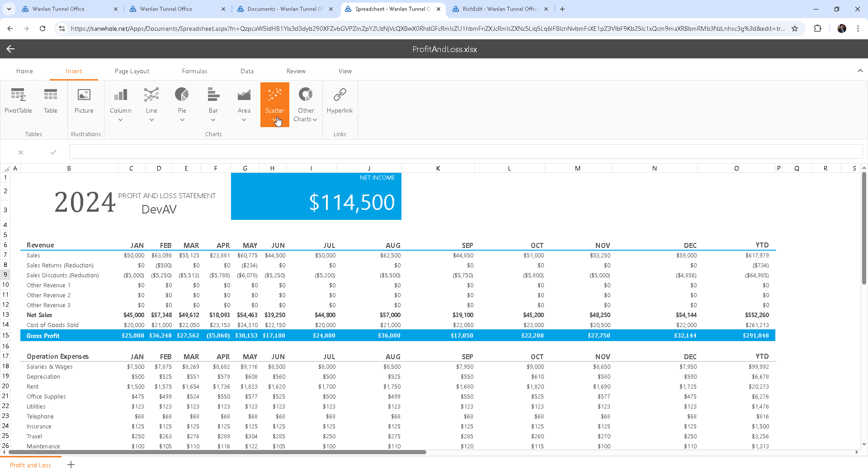The image size is (868, 475).
Task: Click the Hyperlink icon in Links group
Action: pyautogui.click(x=340, y=95)
